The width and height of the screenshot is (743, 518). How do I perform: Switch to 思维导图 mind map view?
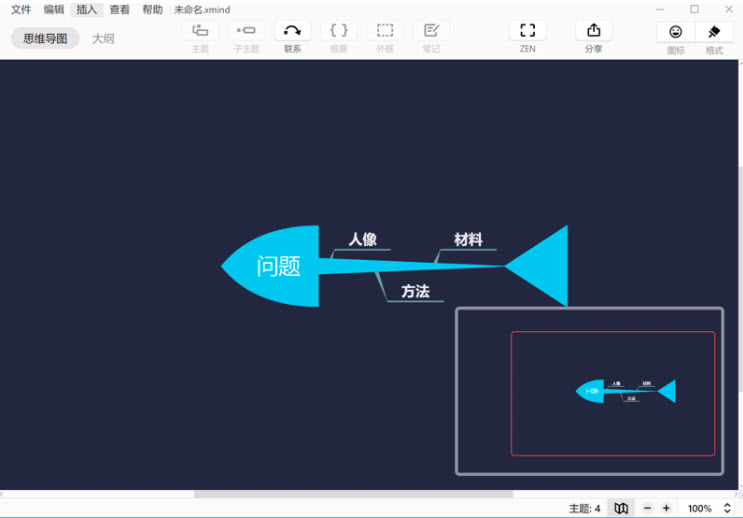45,38
